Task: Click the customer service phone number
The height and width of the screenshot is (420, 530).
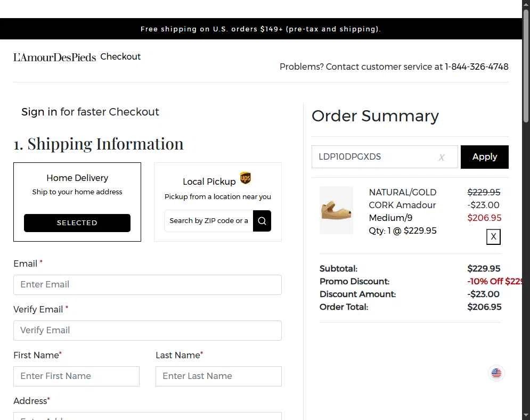Action: pos(476,67)
